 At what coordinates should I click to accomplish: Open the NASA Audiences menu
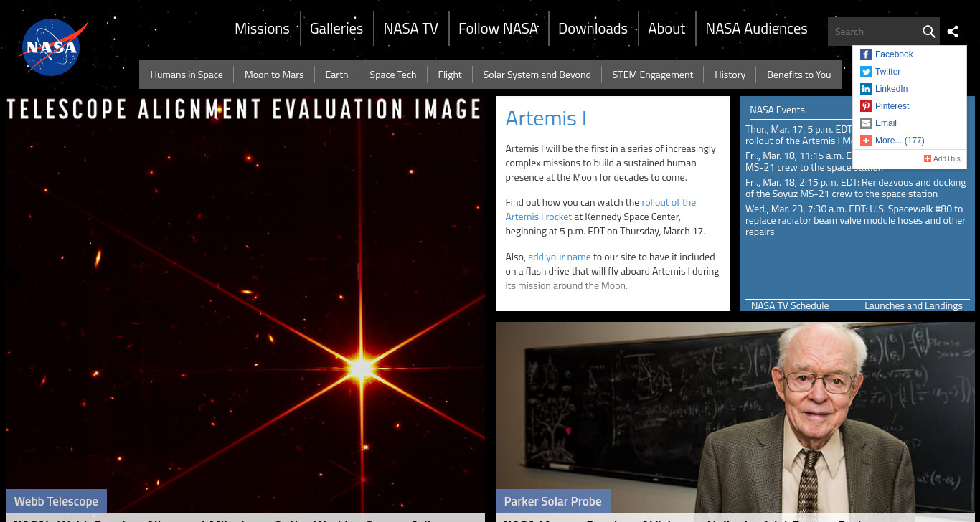click(x=756, y=29)
